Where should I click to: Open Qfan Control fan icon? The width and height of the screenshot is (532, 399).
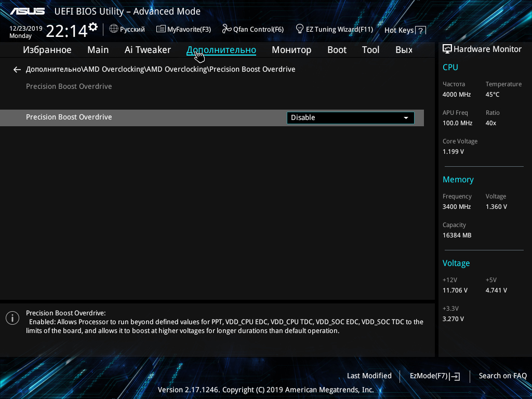[227, 29]
